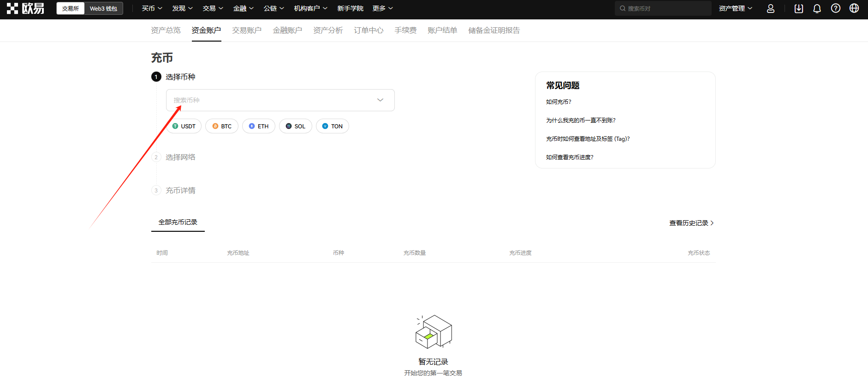Click the download app icon
Image resolution: width=868 pixels, height=391 pixels.
coord(798,8)
